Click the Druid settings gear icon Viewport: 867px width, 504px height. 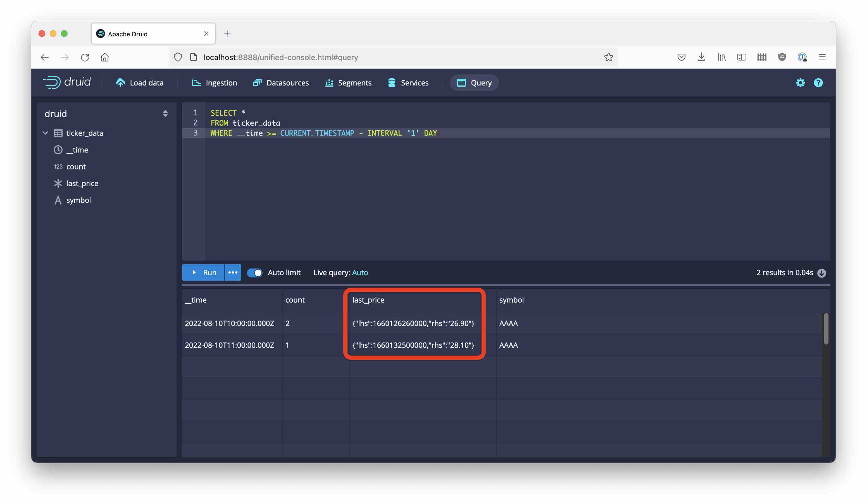click(x=800, y=83)
